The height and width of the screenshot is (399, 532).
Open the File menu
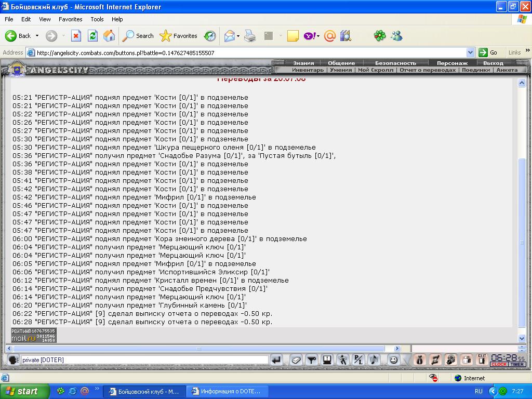(9, 19)
